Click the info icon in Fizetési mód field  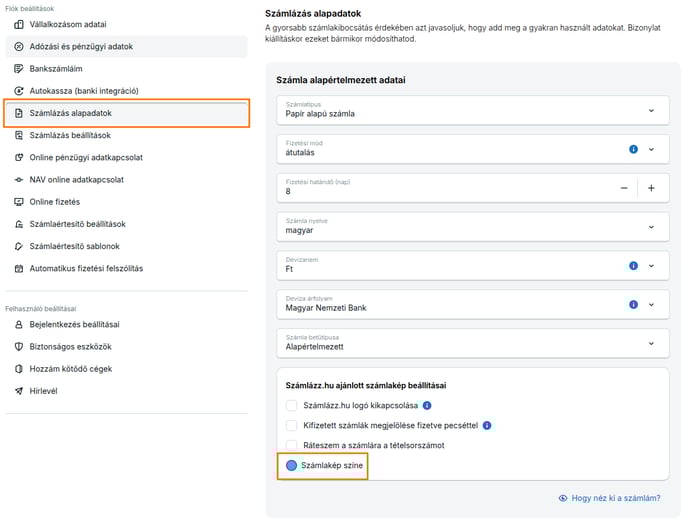pos(633,149)
